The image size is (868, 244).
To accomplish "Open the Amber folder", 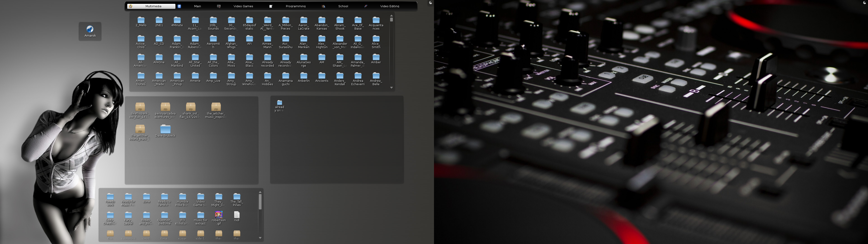I will click(376, 59).
